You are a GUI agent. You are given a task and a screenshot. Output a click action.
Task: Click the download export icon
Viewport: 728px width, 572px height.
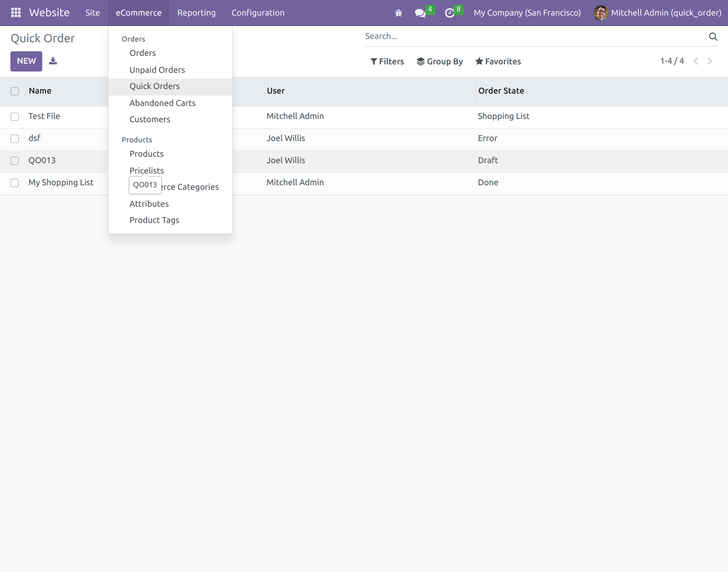tap(53, 61)
